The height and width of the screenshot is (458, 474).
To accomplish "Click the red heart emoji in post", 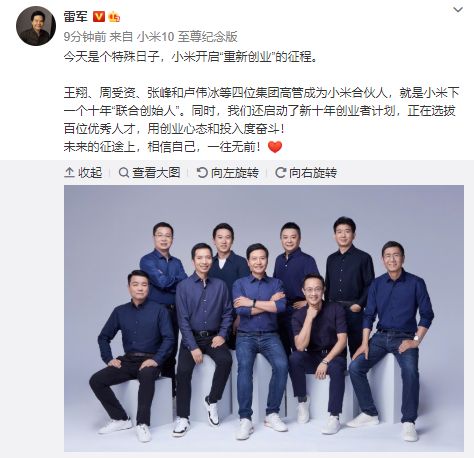I will click(275, 147).
